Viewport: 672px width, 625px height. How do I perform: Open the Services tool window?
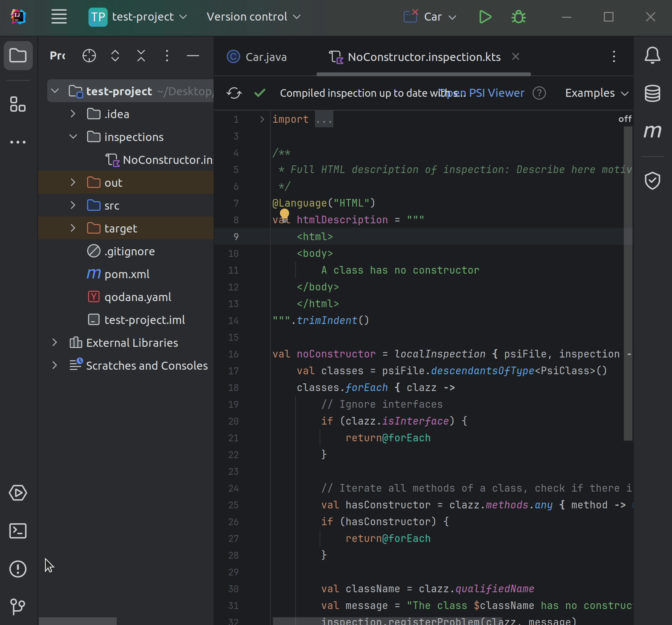(x=18, y=493)
